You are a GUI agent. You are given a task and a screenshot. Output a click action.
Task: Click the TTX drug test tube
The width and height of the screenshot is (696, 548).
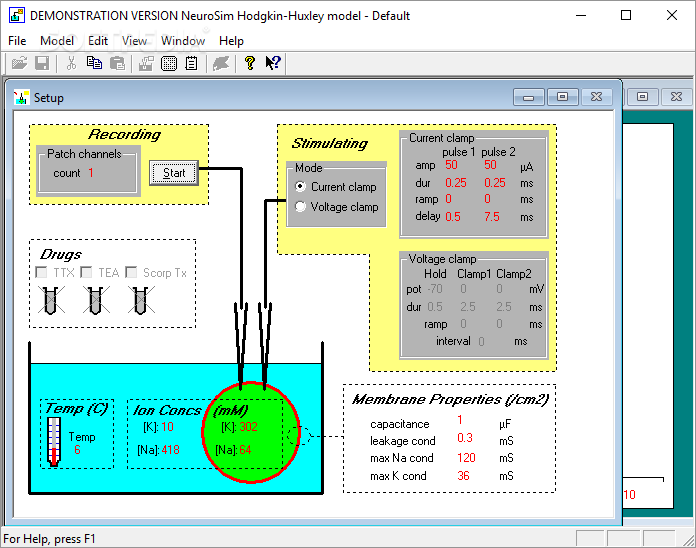[51, 300]
